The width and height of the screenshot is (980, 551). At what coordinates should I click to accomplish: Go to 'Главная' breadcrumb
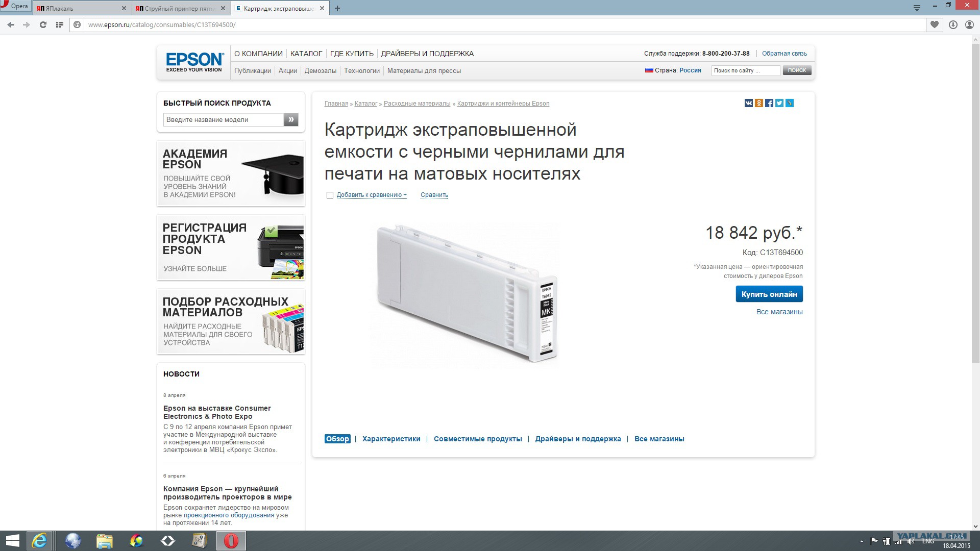(336, 104)
